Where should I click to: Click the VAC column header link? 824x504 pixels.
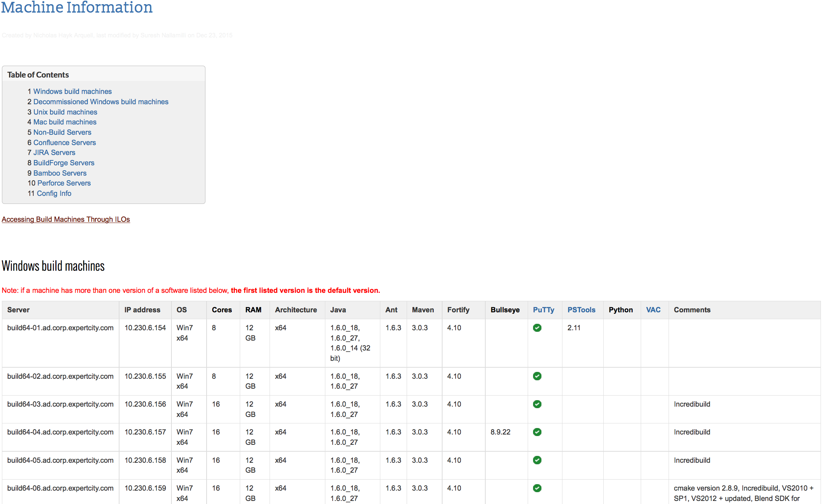coord(653,310)
